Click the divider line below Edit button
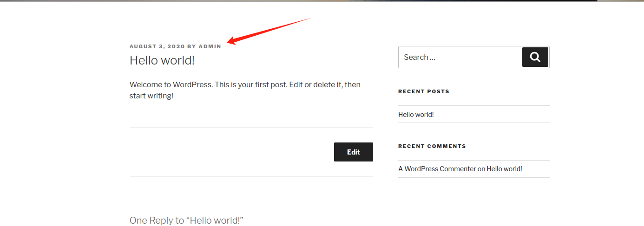 251,176
